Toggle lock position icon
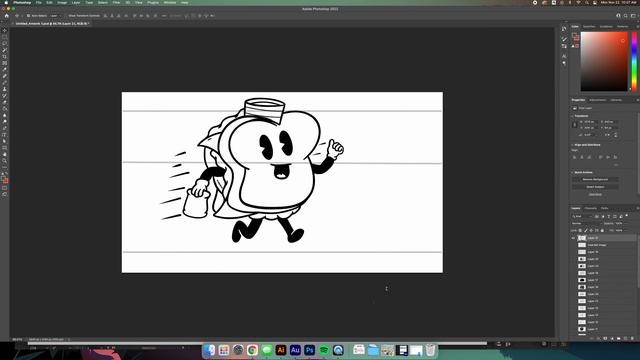Viewport: 640px width, 360px height. point(591,231)
